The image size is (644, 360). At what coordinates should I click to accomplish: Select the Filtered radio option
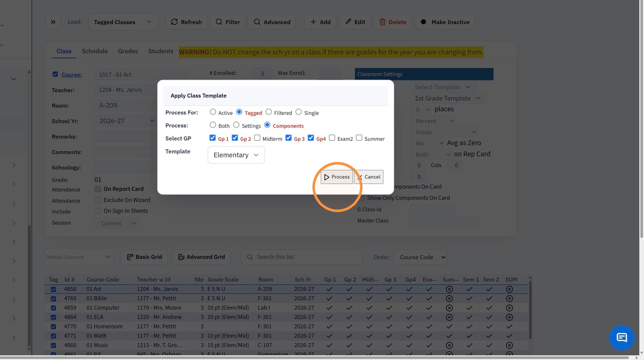point(269,112)
